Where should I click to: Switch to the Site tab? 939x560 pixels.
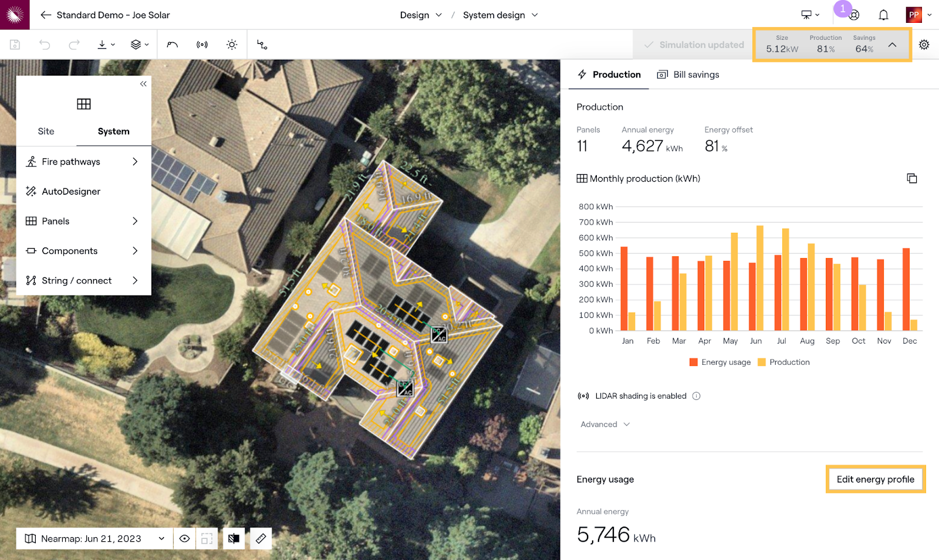46,131
